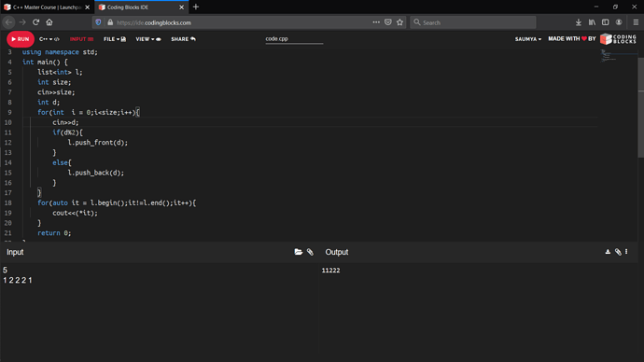The image size is (644, 362).
Task: Reload the current page
Action: click(35, 22)
